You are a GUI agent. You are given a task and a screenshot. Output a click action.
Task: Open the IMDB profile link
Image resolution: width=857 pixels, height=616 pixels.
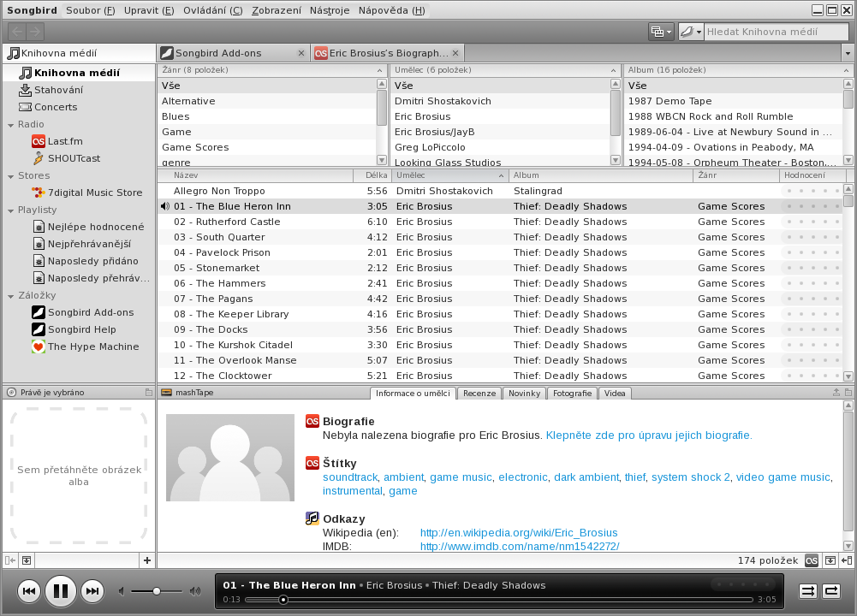520,546
